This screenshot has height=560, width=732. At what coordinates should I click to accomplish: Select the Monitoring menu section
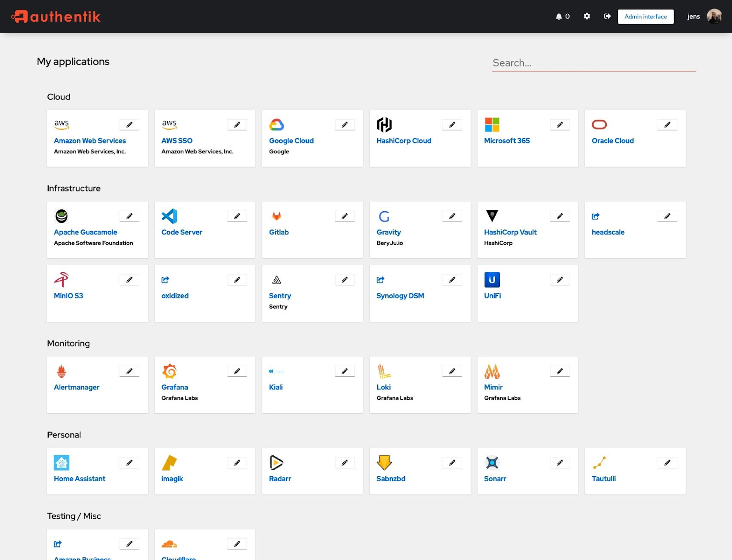point(68,343)
